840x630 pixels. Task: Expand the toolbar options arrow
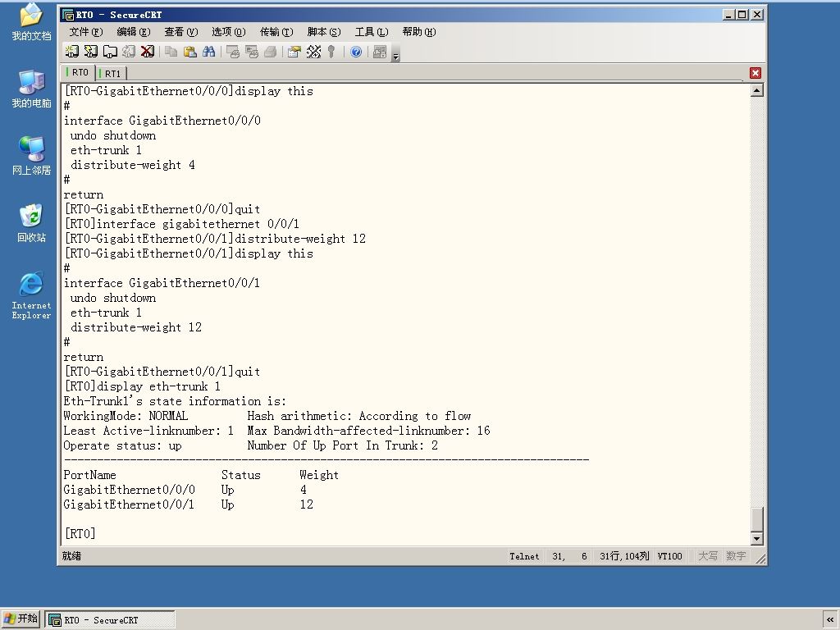[x=396, y=52]
